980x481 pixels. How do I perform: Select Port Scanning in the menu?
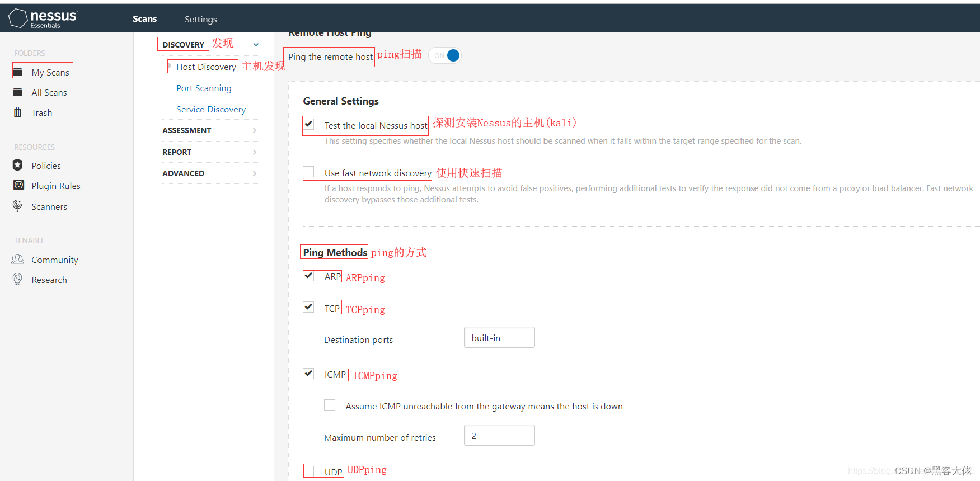click(x=204, y=88)
